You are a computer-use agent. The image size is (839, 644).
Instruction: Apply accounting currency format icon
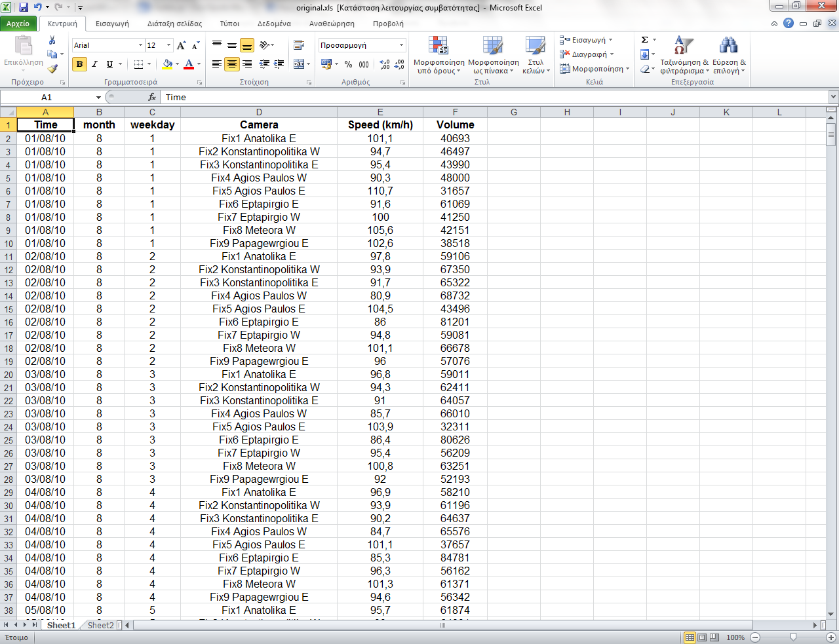pos(326,64)
